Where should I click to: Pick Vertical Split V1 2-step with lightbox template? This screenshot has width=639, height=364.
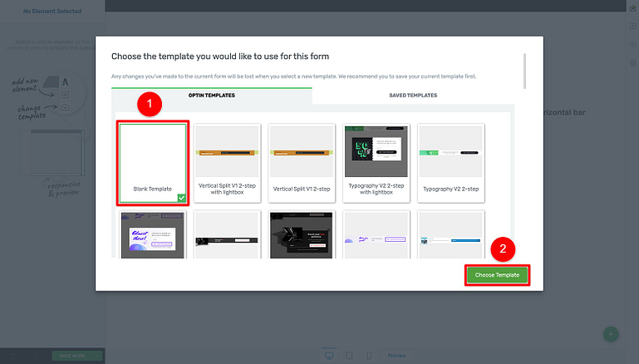click(229, 162)
